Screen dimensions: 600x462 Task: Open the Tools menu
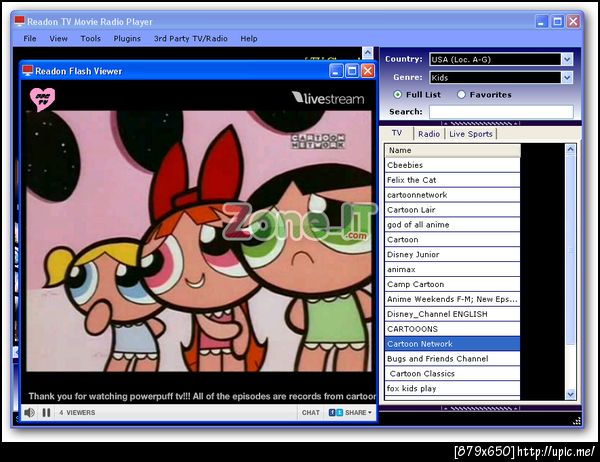point(91,39)
